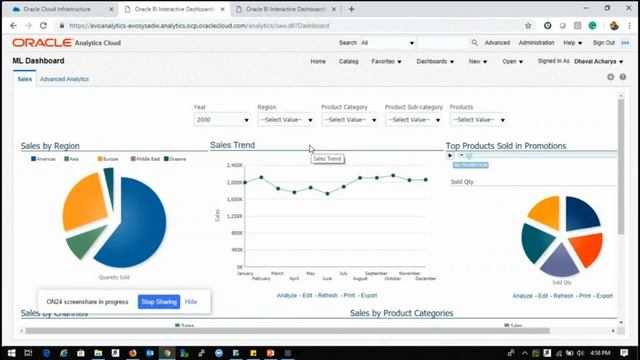This screenshot has width=640, height=360.
Task: Switch to the Advanced Analytics tab
Action: (64, 79)
